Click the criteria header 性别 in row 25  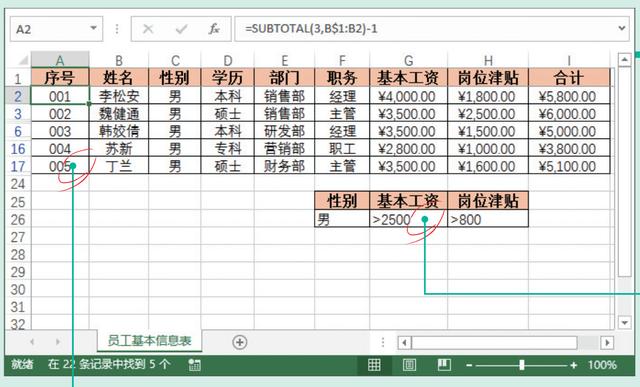pyautogui.click(x=342, y=201)
